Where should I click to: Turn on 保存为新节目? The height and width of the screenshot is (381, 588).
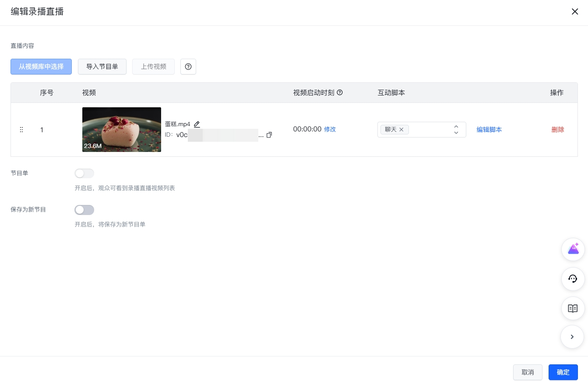[x=84, y=210]
